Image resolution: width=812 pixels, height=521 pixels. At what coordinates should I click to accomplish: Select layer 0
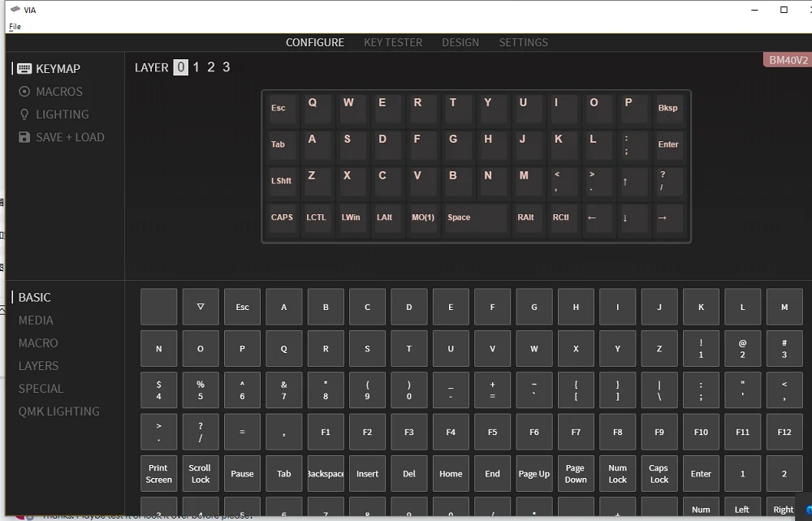(x=181, y=67)
